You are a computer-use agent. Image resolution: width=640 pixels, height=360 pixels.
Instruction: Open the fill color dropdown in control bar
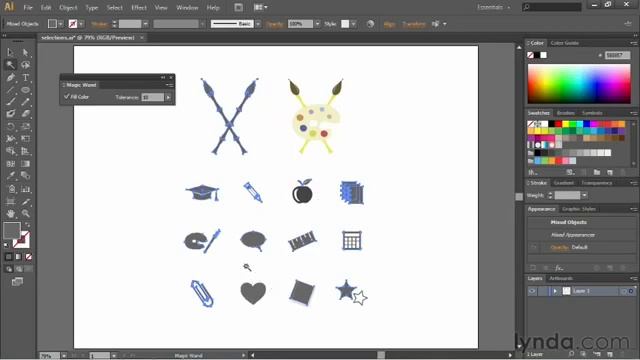(x=61, y=24)
